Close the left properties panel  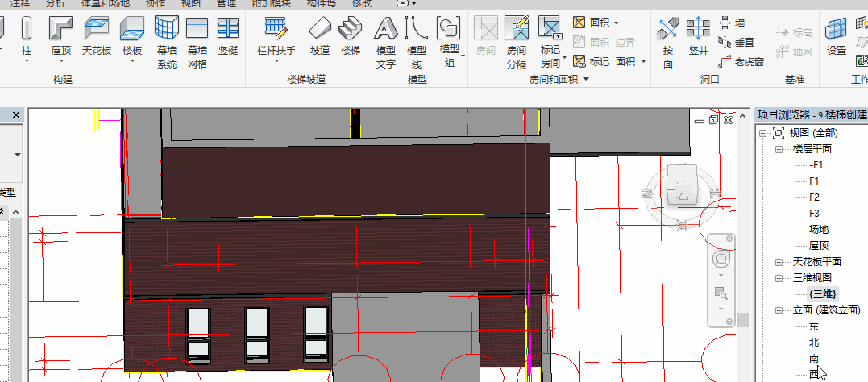coord(16,114)
